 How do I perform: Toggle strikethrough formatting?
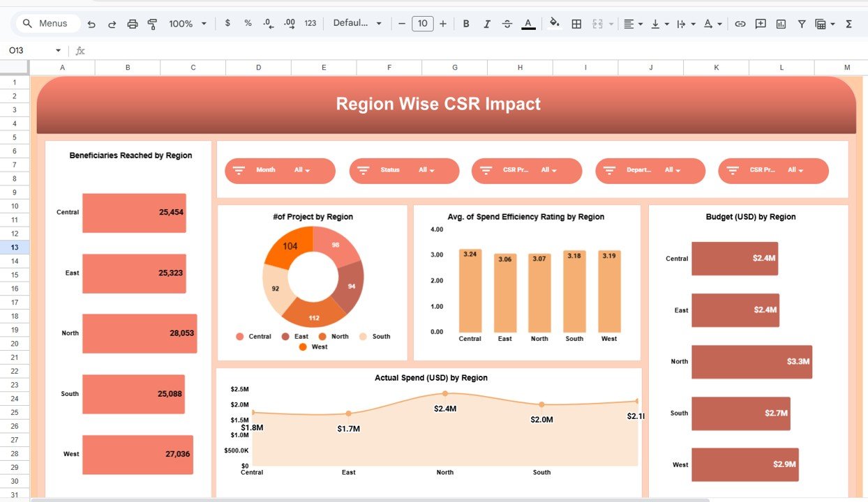[507, 24]
